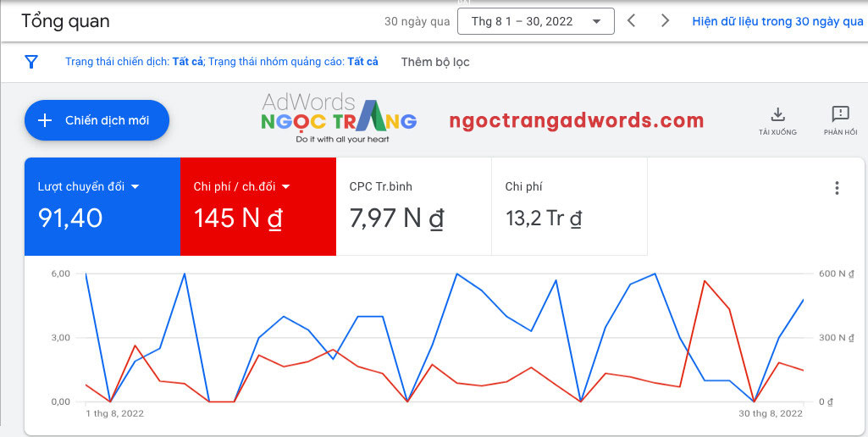
Task: Expand the Lượt chuyển đổi metric dropdown
Action: point(135,187)
